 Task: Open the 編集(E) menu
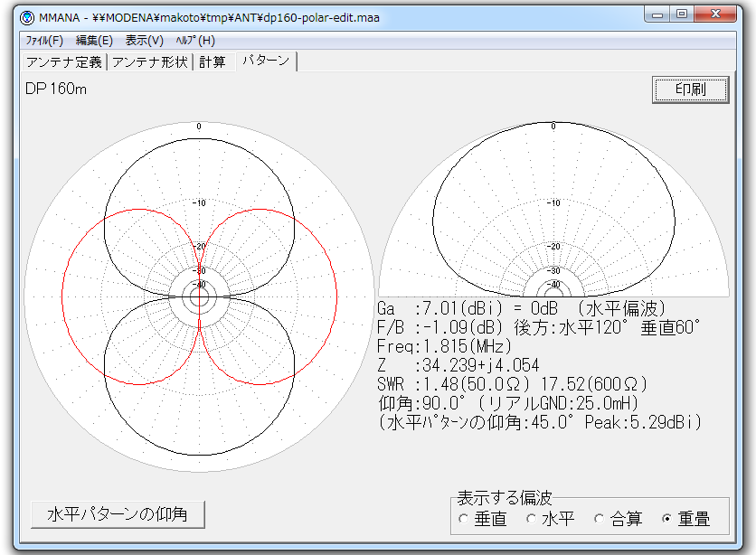pyautogui.click(x=94, y=41)
